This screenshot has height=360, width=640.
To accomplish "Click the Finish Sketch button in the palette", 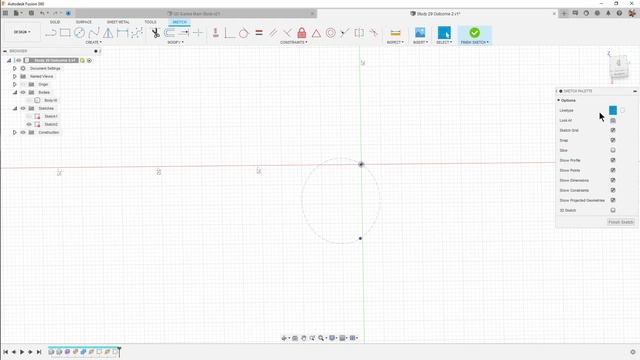I will click(x=621, y=222).
